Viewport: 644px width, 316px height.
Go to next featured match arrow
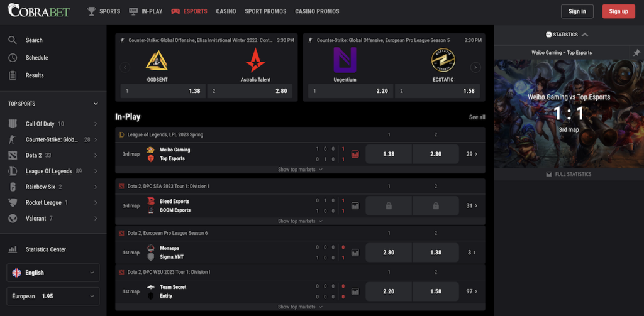pyautogui.click(x=475, y=67)
